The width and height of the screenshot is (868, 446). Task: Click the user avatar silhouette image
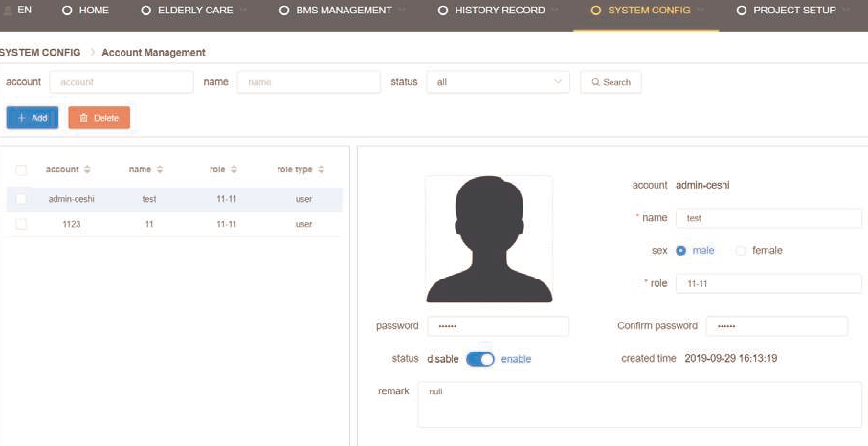(x=489, y=239)
